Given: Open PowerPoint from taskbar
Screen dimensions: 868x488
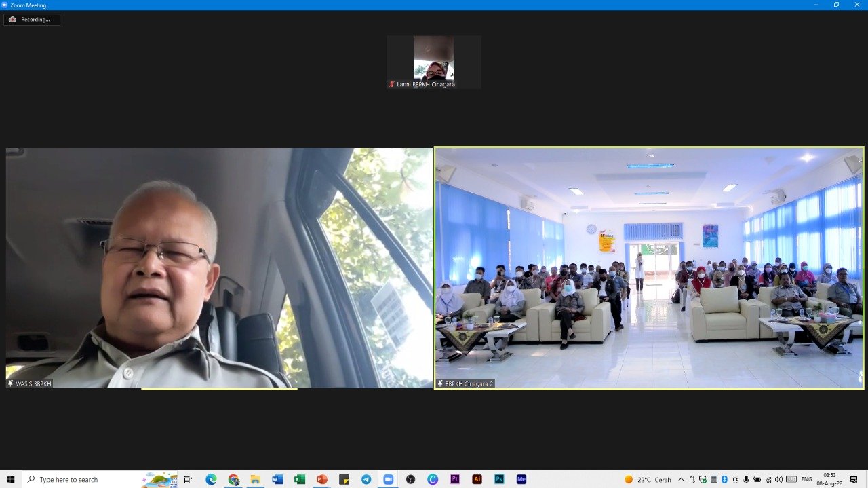Looking at the screenshot, I should [322, 479].
